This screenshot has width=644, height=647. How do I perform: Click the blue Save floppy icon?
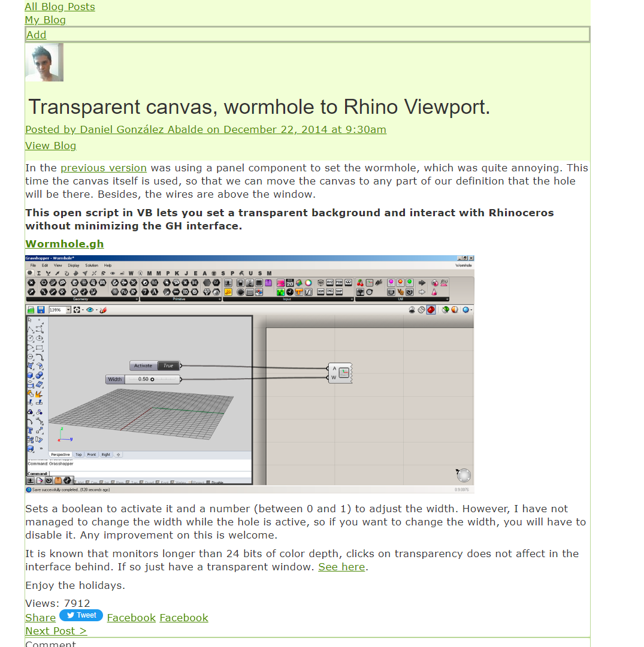click(41, 310)
